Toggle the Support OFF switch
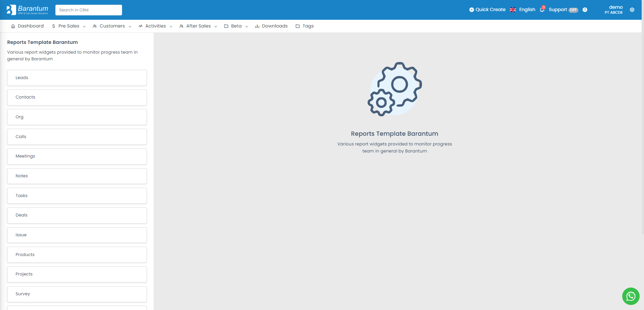This screenshot has height=310, width=644. [574, 10]
